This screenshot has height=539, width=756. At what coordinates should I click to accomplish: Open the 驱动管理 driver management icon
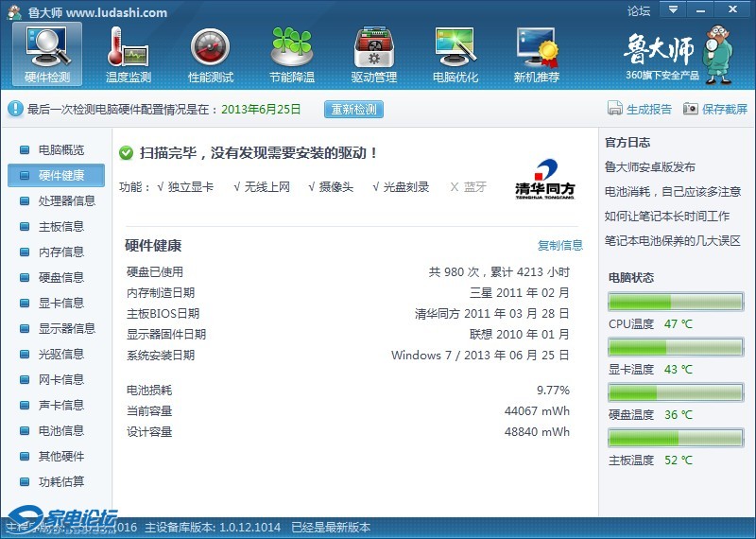(373, 47)
